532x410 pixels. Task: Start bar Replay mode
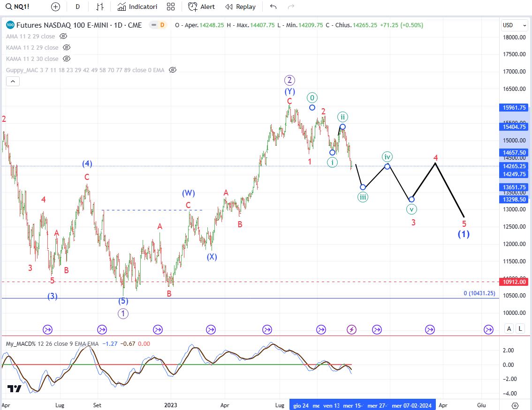coord(240,7)
